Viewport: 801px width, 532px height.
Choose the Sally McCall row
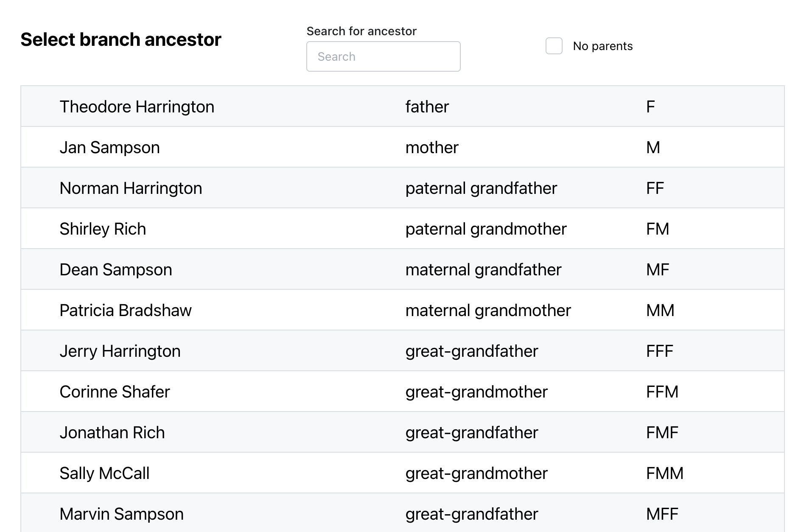pos(104,473)
